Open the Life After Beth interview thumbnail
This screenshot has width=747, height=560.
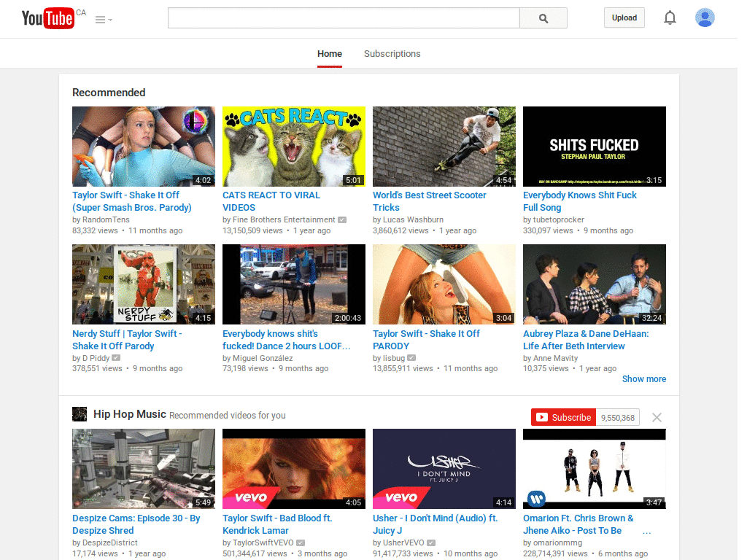point(595,284)
